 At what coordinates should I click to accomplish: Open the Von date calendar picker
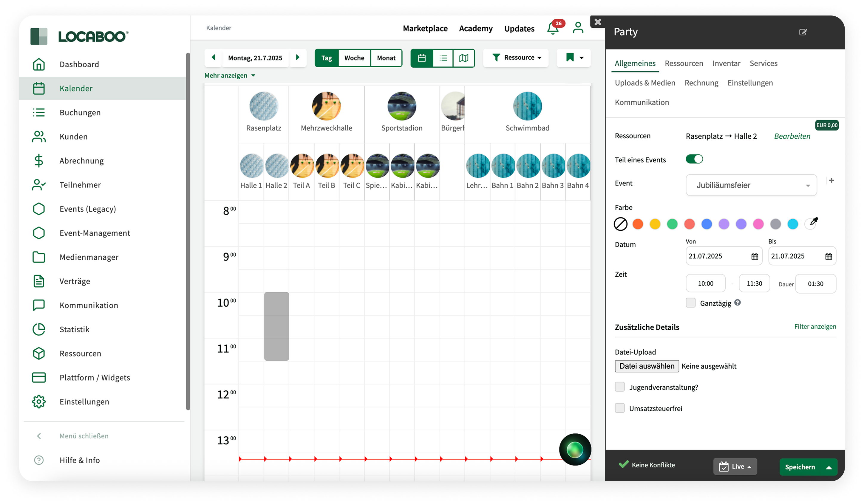click(x=755, y=256)
